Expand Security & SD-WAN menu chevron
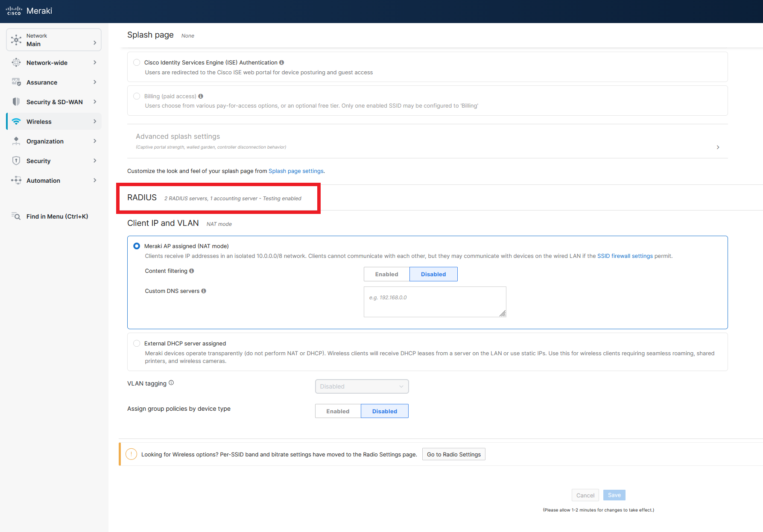Image resolution: width=763 pixels, height=532 pixels. click(95, 102)
